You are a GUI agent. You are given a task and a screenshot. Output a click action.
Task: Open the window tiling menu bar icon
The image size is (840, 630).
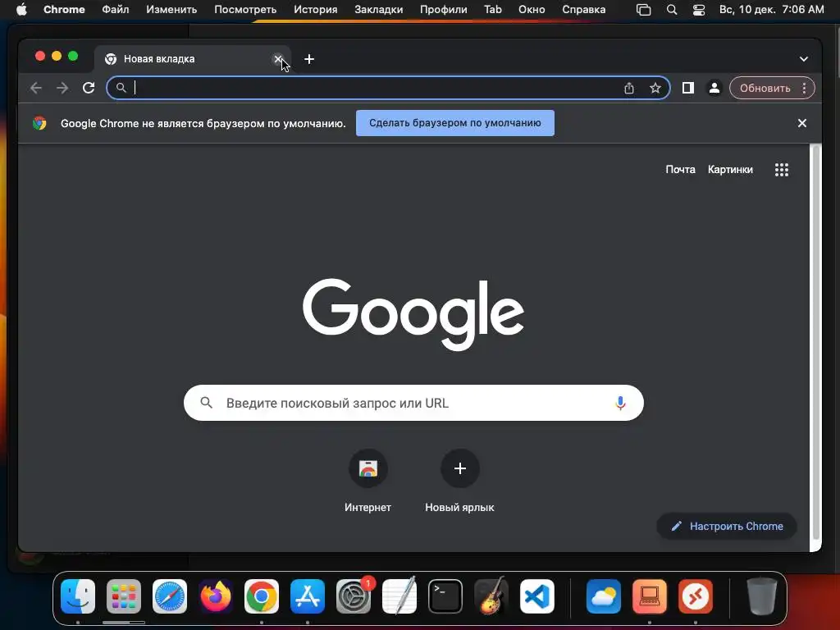(643, 10)
